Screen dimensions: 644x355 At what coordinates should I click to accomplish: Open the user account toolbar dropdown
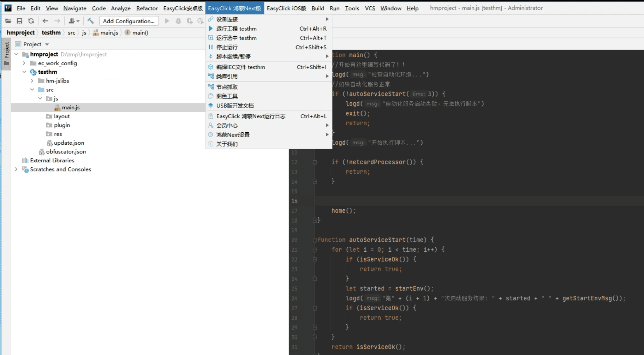click(74, 21)
